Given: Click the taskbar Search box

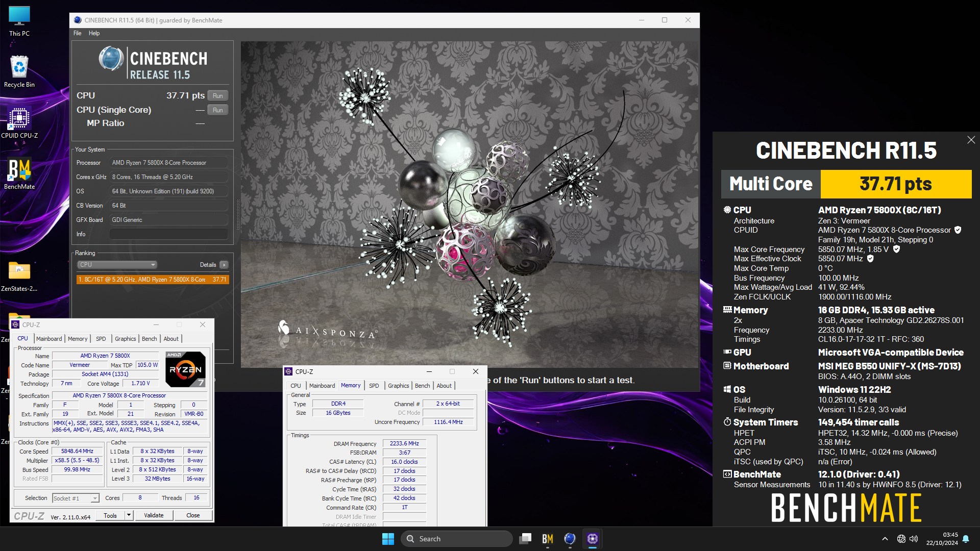Looking at the screenshot, I should pos(456,539).
